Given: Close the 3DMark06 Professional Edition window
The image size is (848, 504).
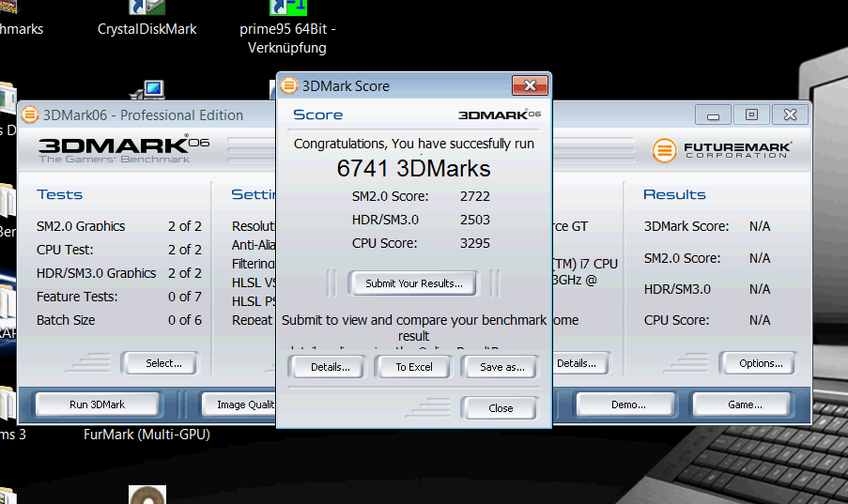Looking at the screenshot, I should tap(790, 115).
